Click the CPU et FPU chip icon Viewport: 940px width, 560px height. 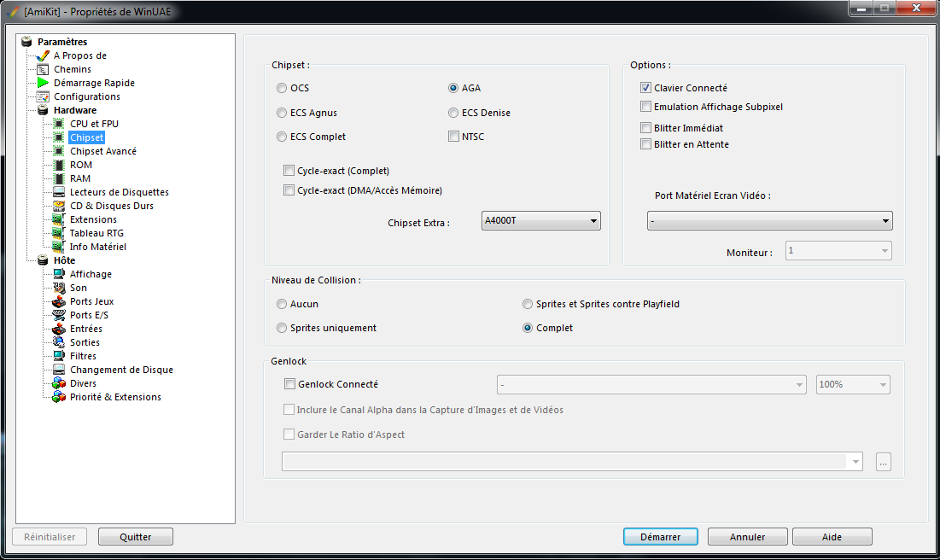click(x=59, y=124)
